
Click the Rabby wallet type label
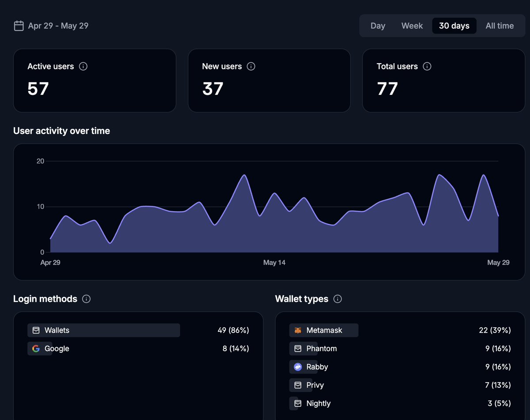click(317, 367)
